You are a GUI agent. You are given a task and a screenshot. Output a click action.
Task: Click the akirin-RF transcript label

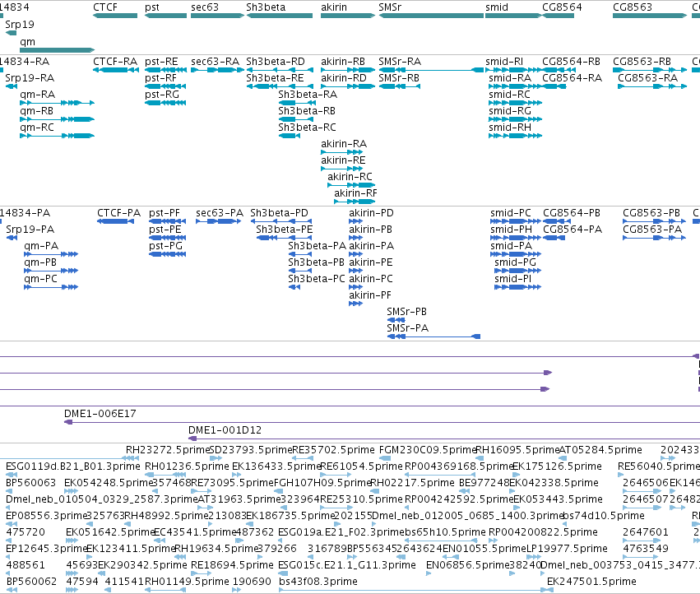tap(356, 193)
